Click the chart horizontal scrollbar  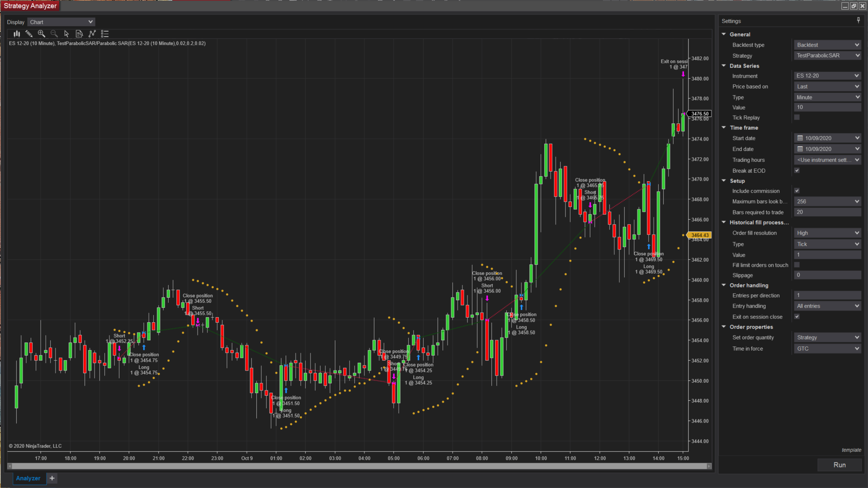pyautogui.click(x=359, y=466)
